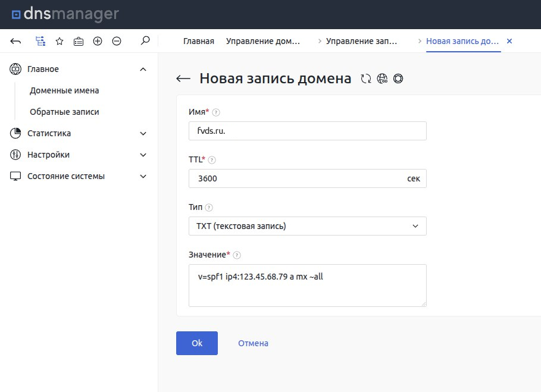Click the Главное section icon
Image resolution: width=541 pixels, height=392 pixels.
click(x=15, y=69)
